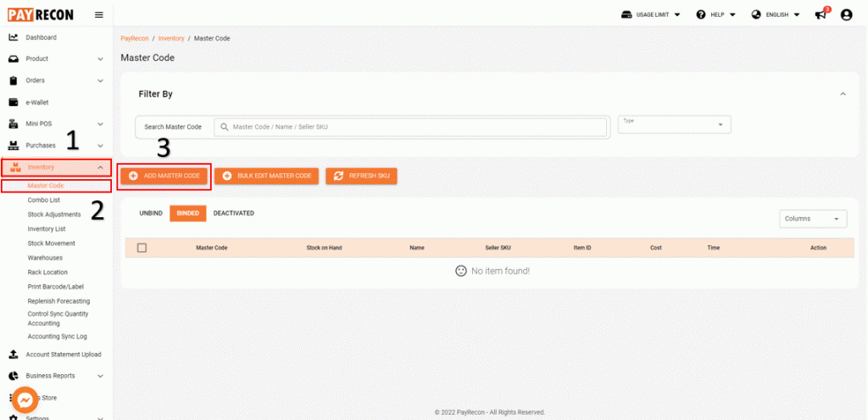Viewport: 868px width, 420px height.
Task: Open the Help dropdown arrow
Action: coord(732,15)
